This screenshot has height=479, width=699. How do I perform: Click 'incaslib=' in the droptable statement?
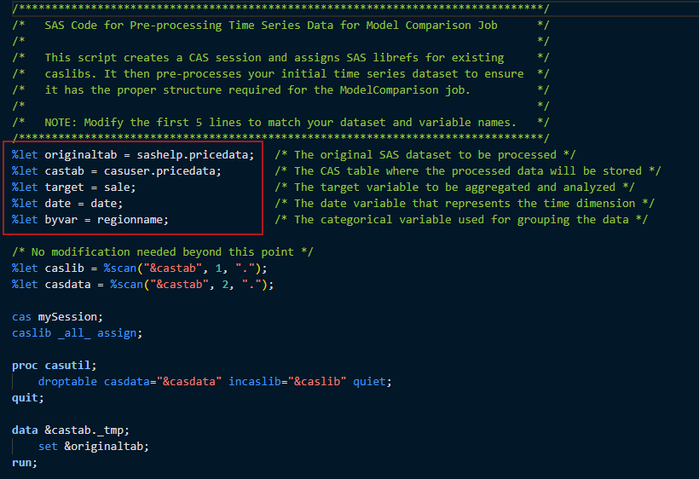coord(258,381)
